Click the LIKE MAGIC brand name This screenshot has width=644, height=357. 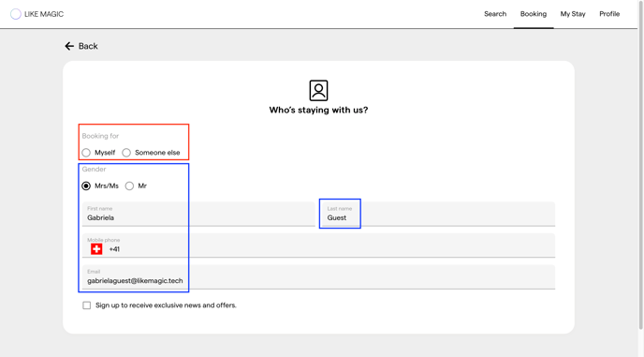44,14
